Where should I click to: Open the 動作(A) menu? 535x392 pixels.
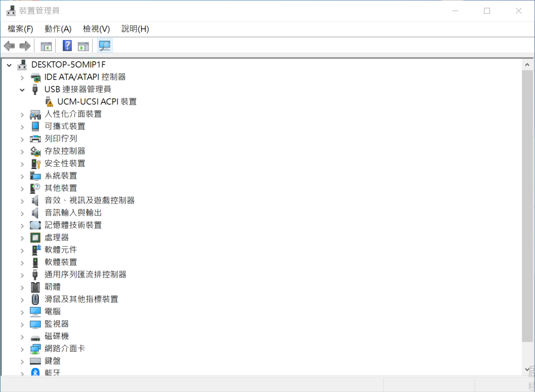[58, 29]
